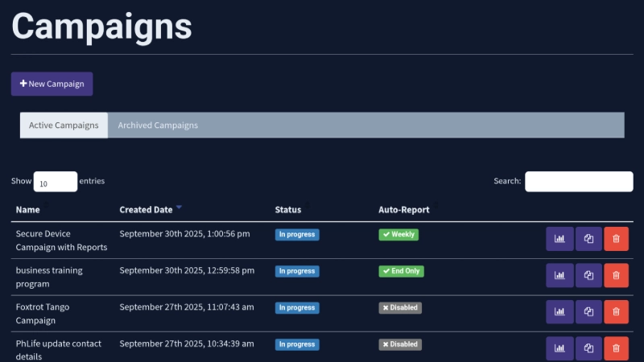Click the Weekly auto-report badge

pyautogui.click(x=398, y=234)
